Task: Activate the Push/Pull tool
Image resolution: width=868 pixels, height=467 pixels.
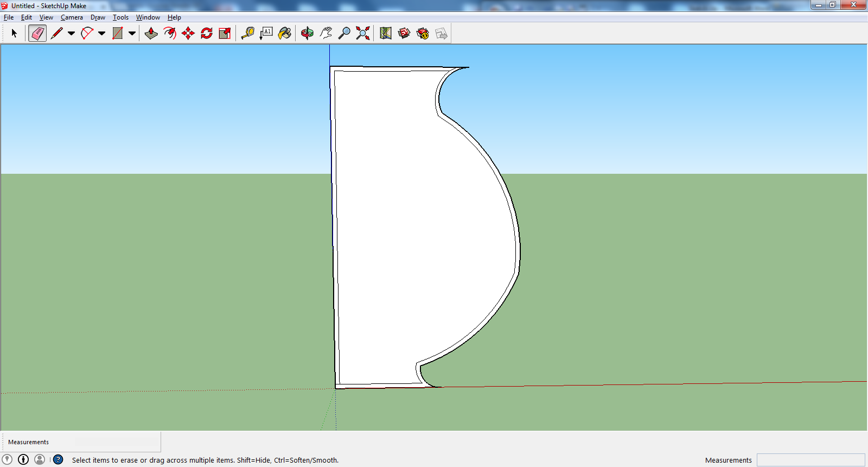Action: click(x=151, y=33)
